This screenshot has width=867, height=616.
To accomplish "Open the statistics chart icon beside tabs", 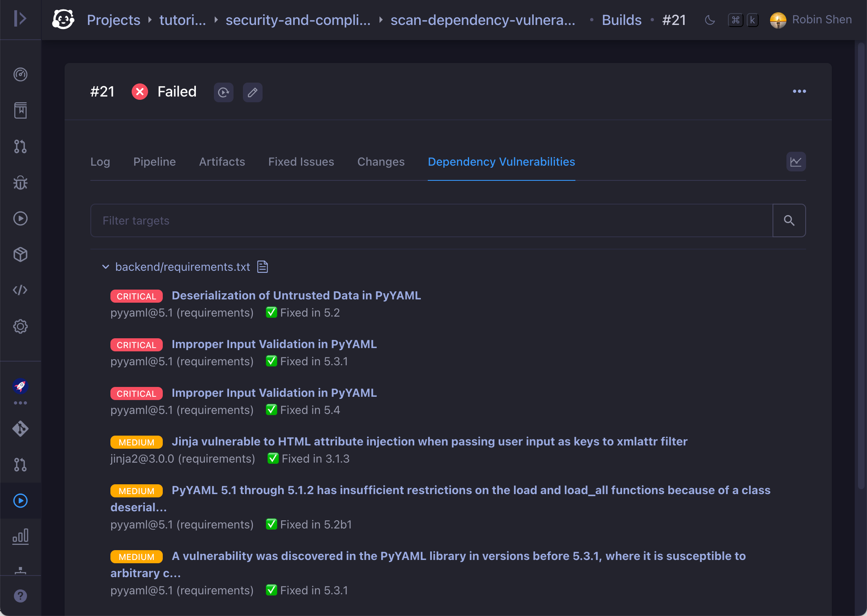I will pyautogui.click(x=795, y=162).
